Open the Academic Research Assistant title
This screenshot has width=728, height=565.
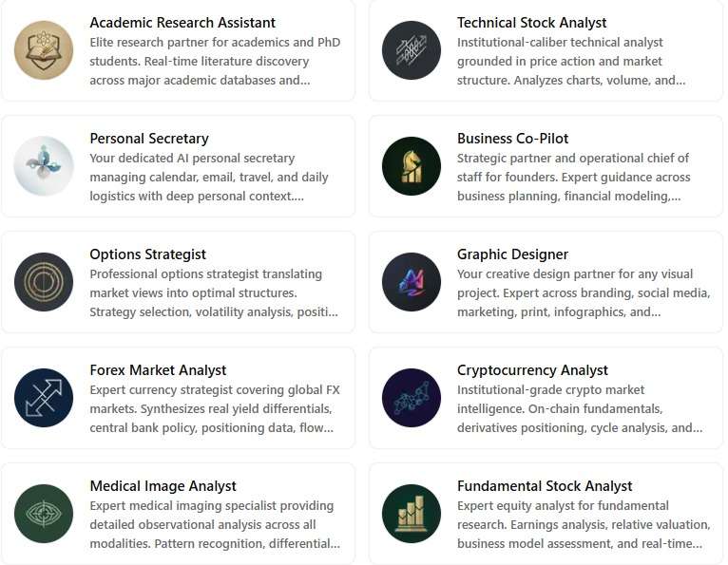(x=182, y=23)
